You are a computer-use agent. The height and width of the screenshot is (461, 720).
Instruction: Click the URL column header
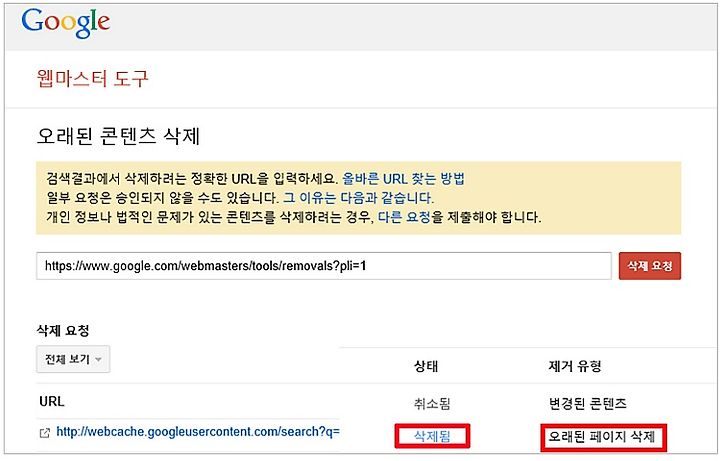[x=52, y=401]
